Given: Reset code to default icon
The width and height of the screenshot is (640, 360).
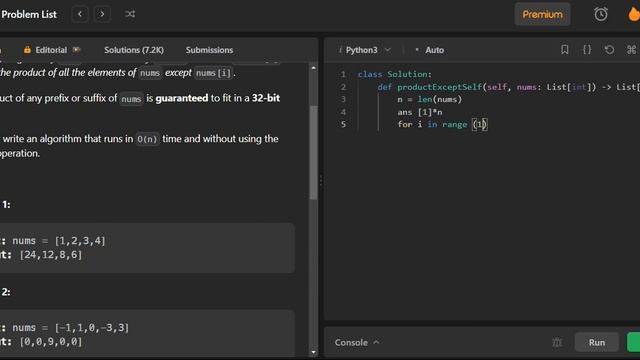Looking at the screenshot, I should point(609,50).
